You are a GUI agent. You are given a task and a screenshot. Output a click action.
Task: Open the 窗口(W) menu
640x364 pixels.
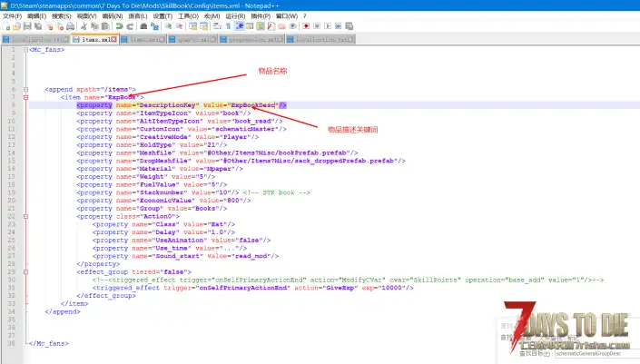pyautogui.click(x=287, y=16)
